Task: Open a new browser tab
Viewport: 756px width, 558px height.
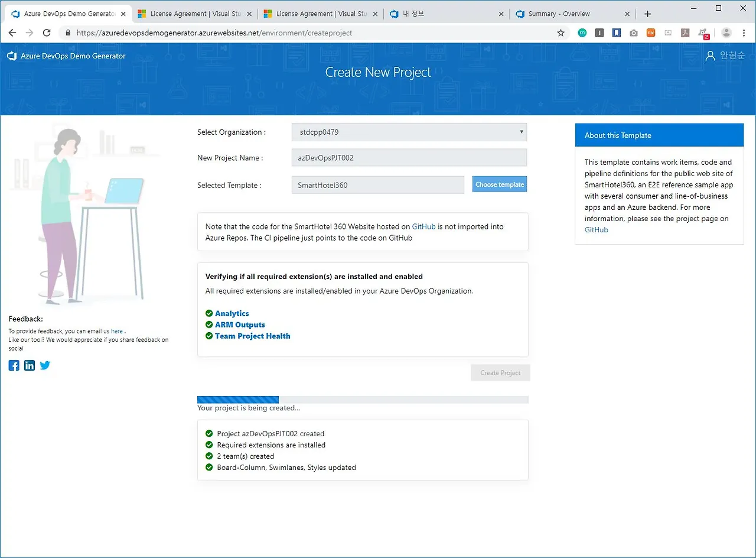Action: (x=647, y=14)
